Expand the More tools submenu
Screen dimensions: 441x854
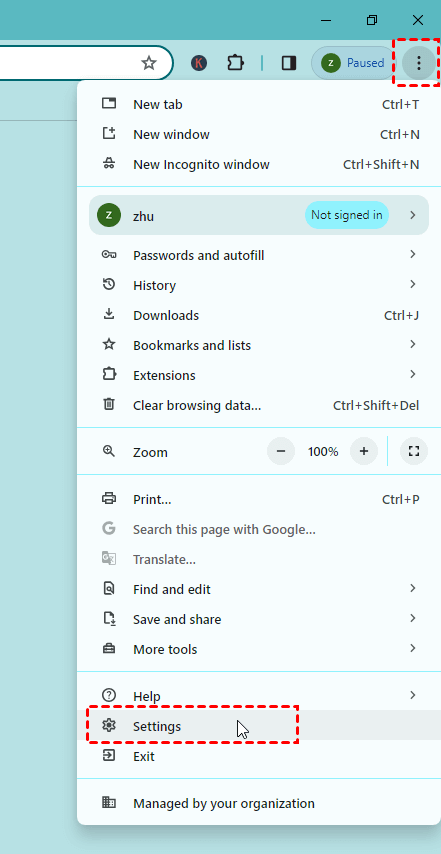259,649
